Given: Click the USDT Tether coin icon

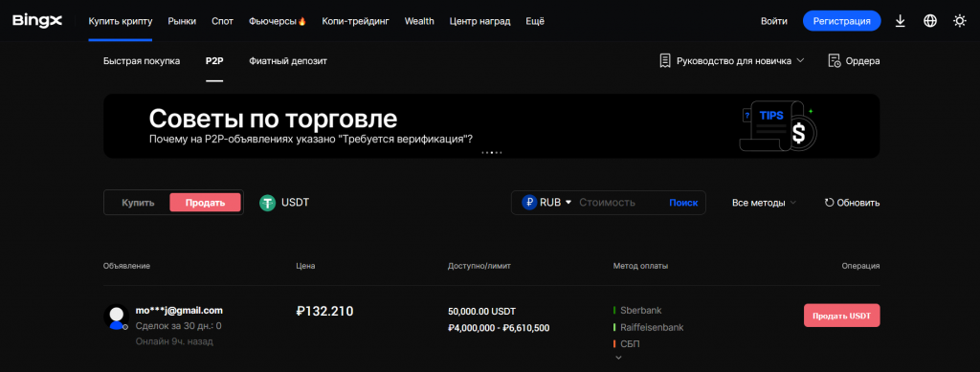Looking at the screenshot, I should [x=268, y=202].
